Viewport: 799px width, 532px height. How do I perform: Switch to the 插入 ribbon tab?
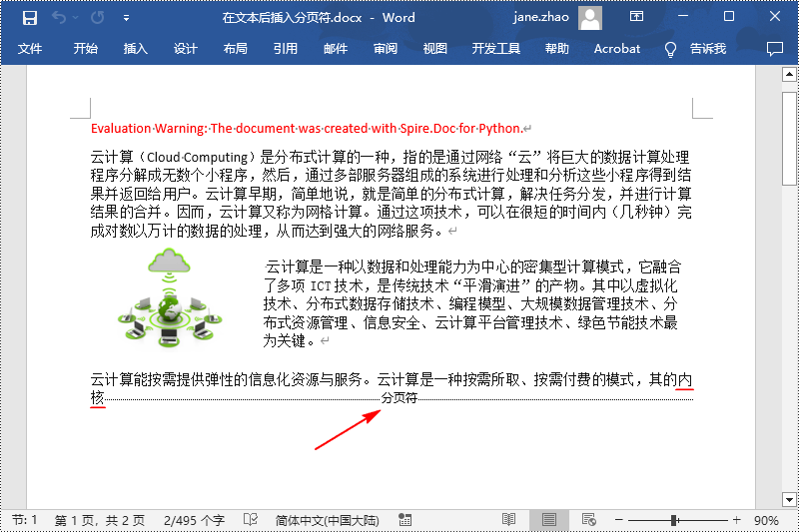(x=135, y=49)
